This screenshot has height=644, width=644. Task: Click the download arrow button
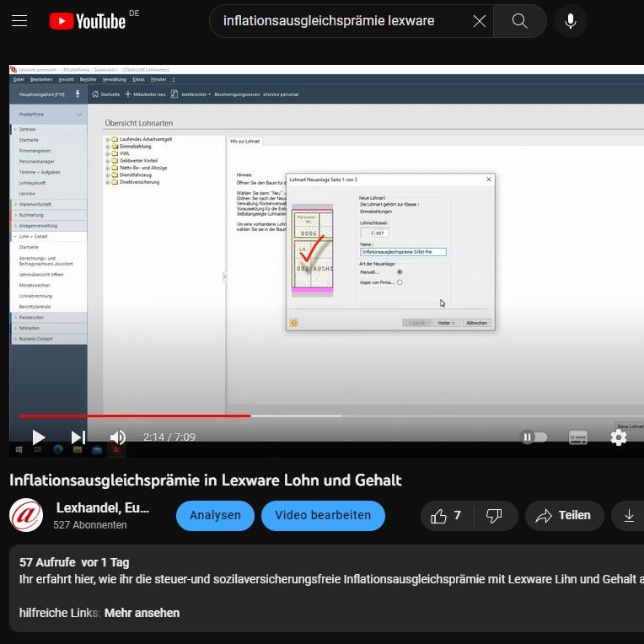(629, 515)
